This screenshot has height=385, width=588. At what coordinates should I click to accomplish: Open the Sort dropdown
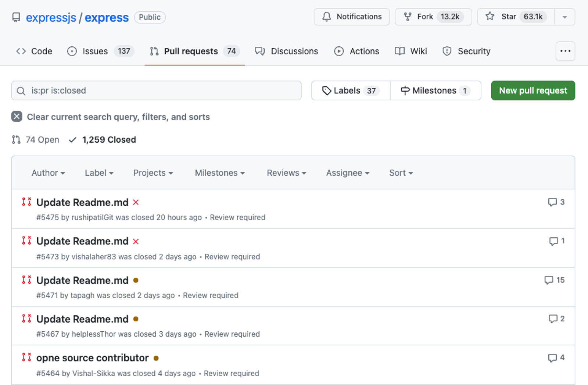[x=401, y=173]
